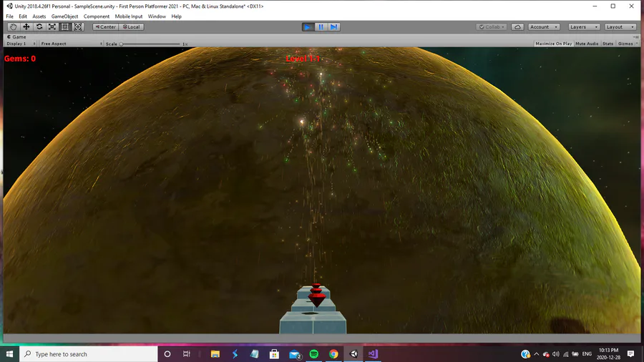Open the ENG language selector
The width and height of the screenshot is (644, 362).
[x=587, y=354]
